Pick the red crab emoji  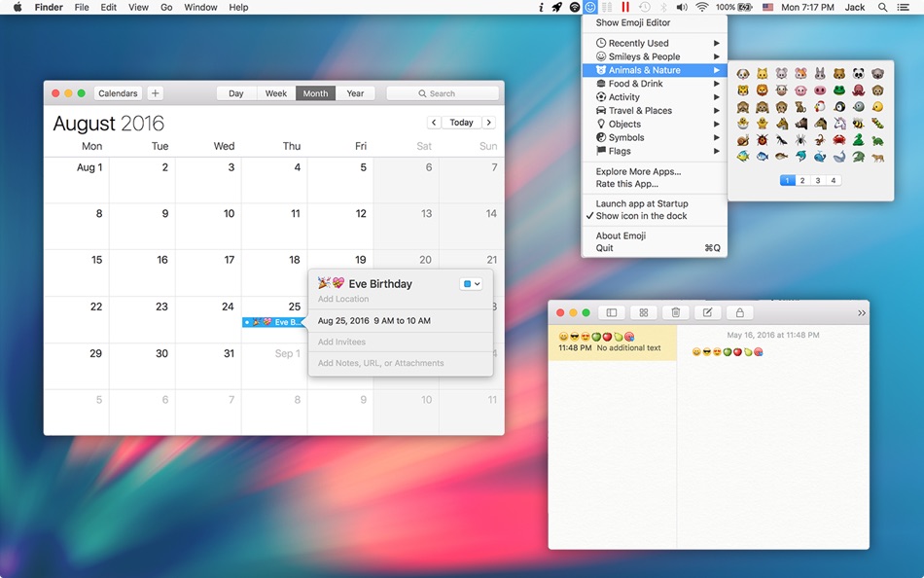pyautogui.click(x=839, y=140)
